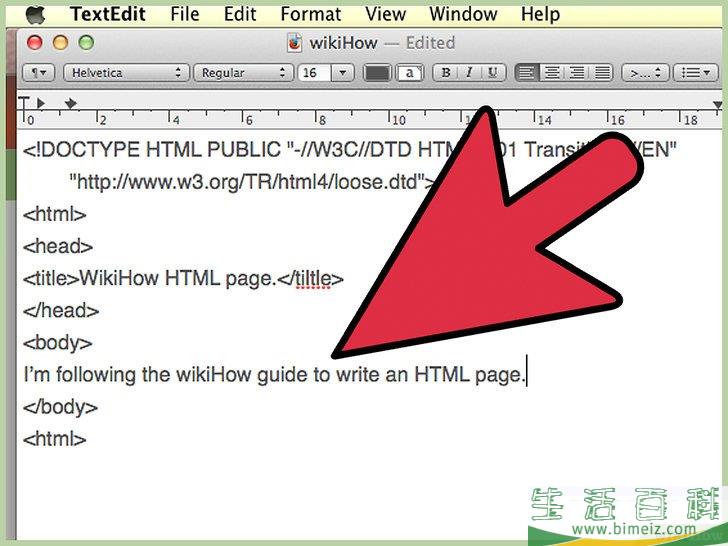This screenshot has width=728, height=546.
Task: Click the DOCTYPE declaration line
Action: click(x=349, y=150)
